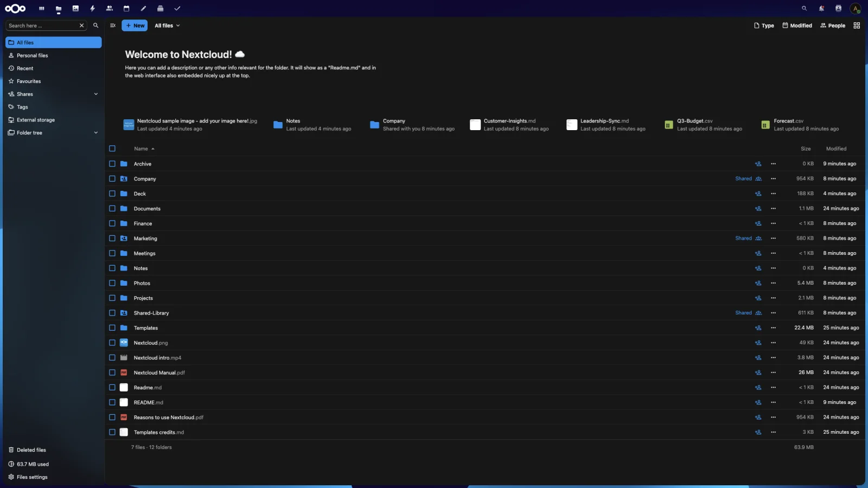The width and height of the screenshot is (868, 488).
Task: Open the Deck app icon in the top bar
Action: [160, 8]
